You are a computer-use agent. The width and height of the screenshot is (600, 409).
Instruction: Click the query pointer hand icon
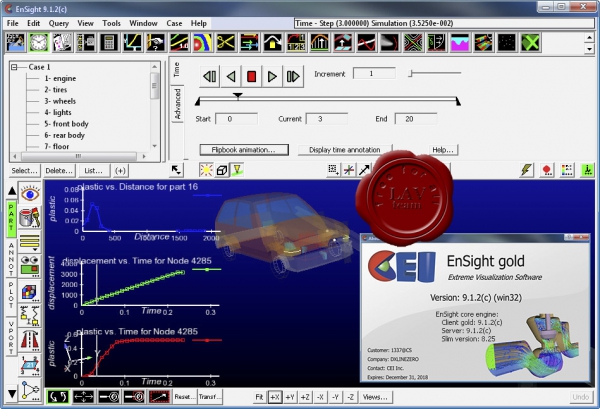(156, 42)
